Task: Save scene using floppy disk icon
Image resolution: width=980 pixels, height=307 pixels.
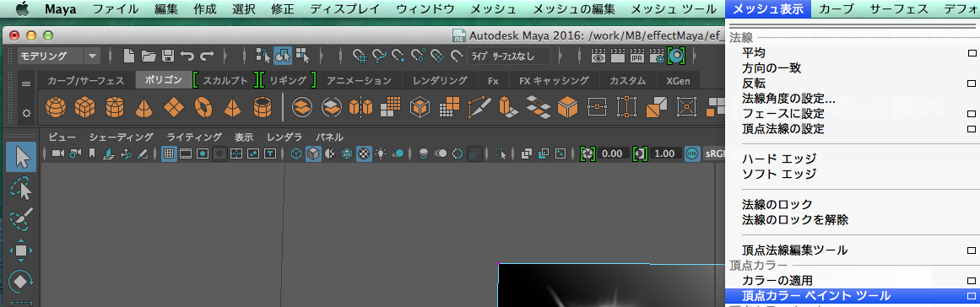Action: (167, 57)
